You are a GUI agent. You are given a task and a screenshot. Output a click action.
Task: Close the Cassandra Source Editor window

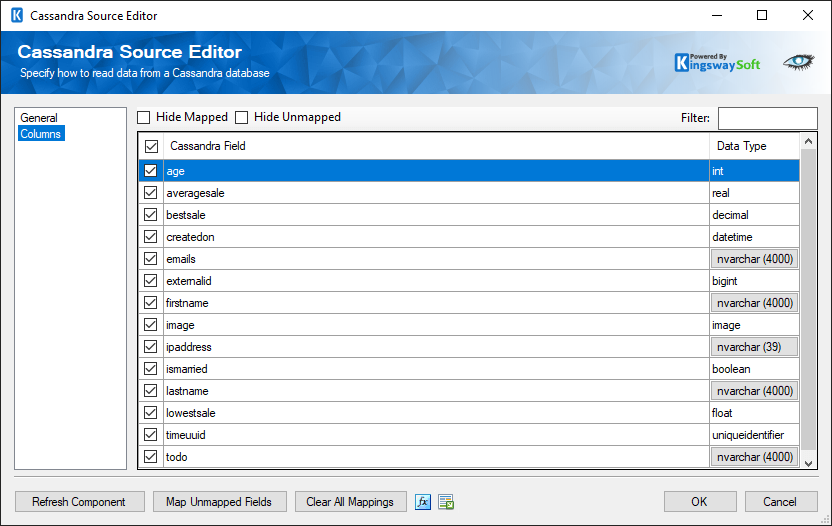tap(808, 15)
